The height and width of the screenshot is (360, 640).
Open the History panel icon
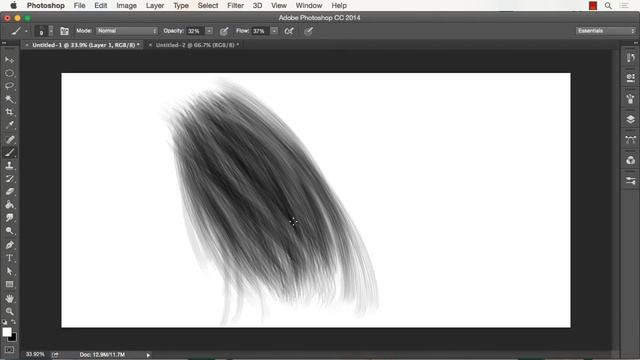(x=630, y=58)
